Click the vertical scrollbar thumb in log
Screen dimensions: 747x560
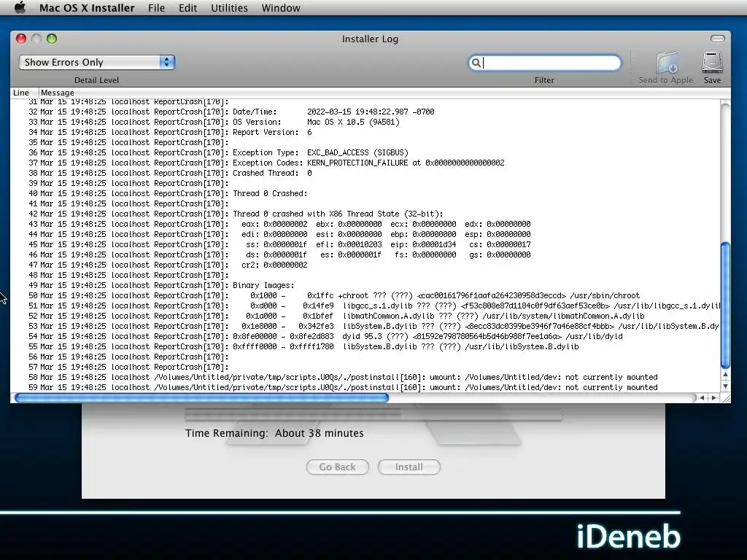coord(725,306)
